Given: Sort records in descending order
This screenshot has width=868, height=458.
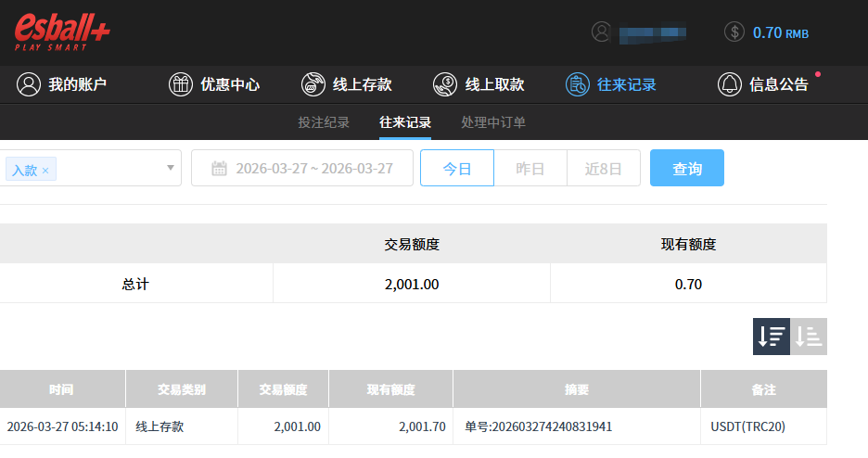Looking at the screenshot, I should [771, 337].
